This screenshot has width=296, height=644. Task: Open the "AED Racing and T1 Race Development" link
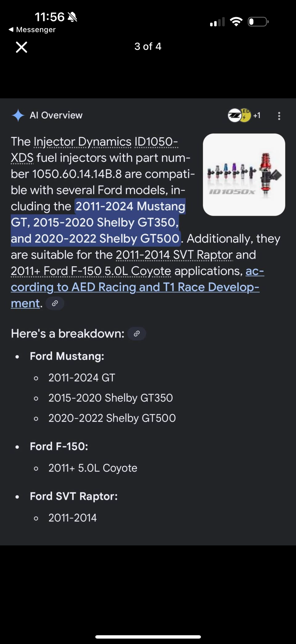135,287
